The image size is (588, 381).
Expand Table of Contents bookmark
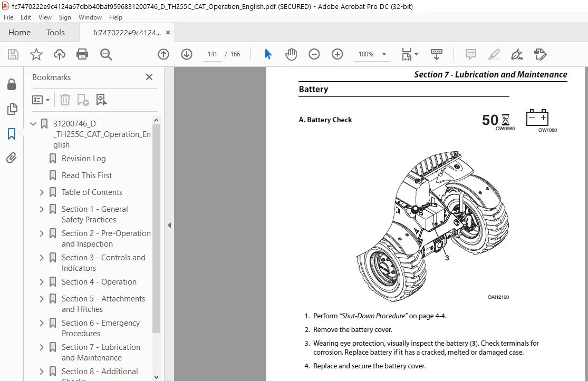(42, 192)
